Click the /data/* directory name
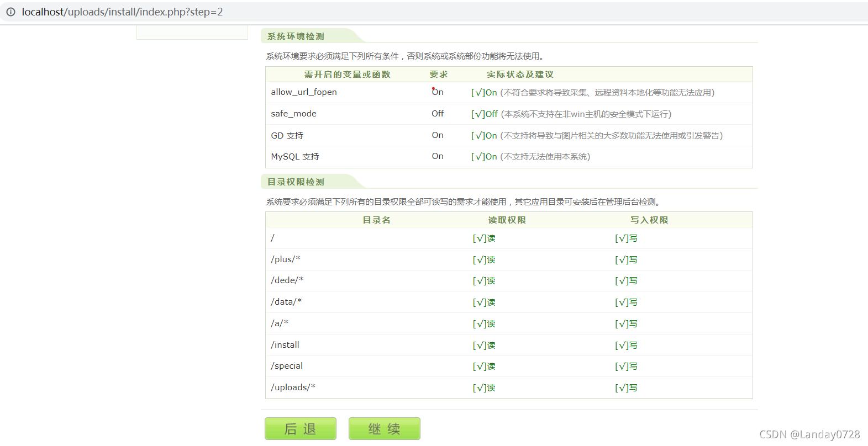This screenshot has height=446, width=868. (x=286, y=302)
